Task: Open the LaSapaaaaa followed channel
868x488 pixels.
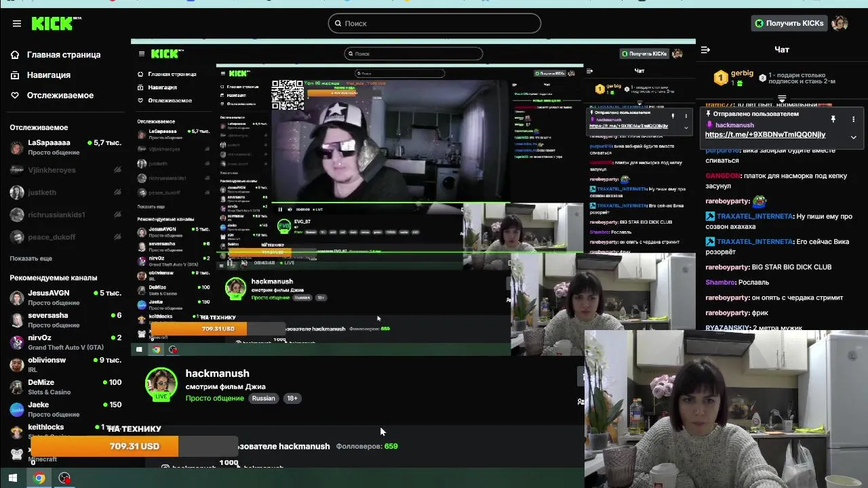Action: click(x=66, y=147)
